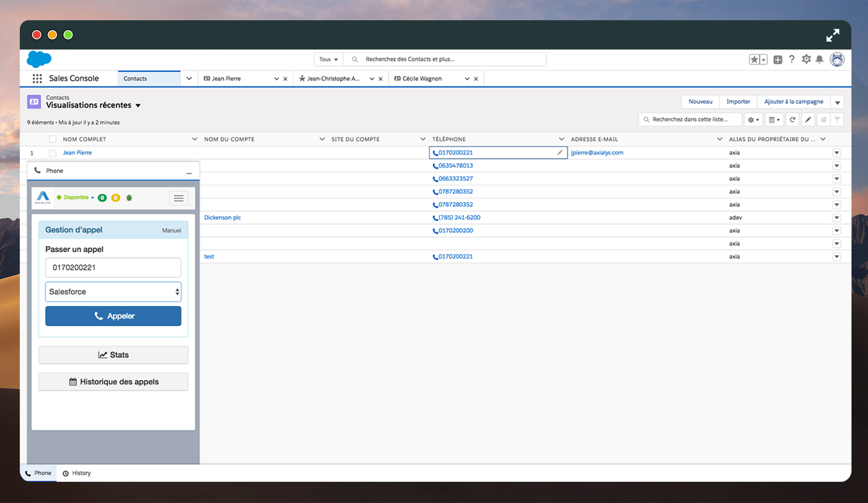Open the global actions plus icon

click(778, 60)
